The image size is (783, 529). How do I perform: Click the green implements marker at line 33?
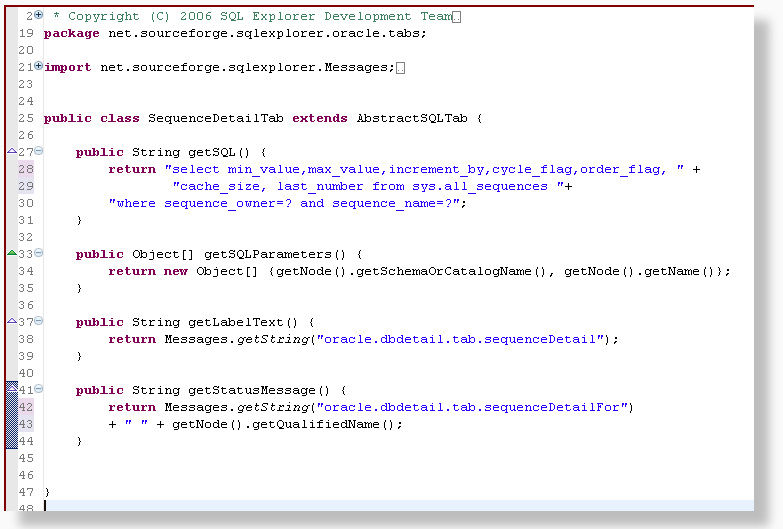click(12, 253)
